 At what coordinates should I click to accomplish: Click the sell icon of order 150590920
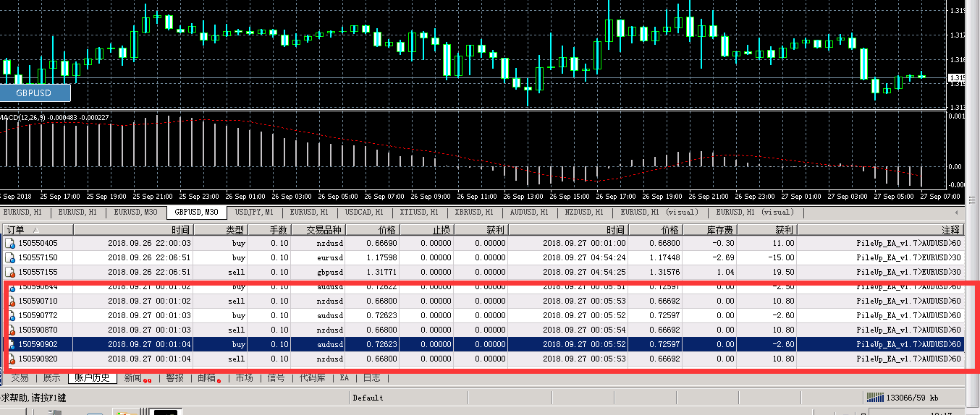pyautogui.click(x=10, y=359)
